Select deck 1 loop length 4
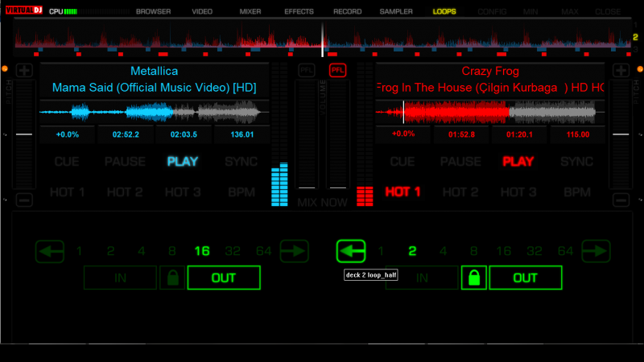This screenshot has width=644, height=362. (x=142, y=251)
